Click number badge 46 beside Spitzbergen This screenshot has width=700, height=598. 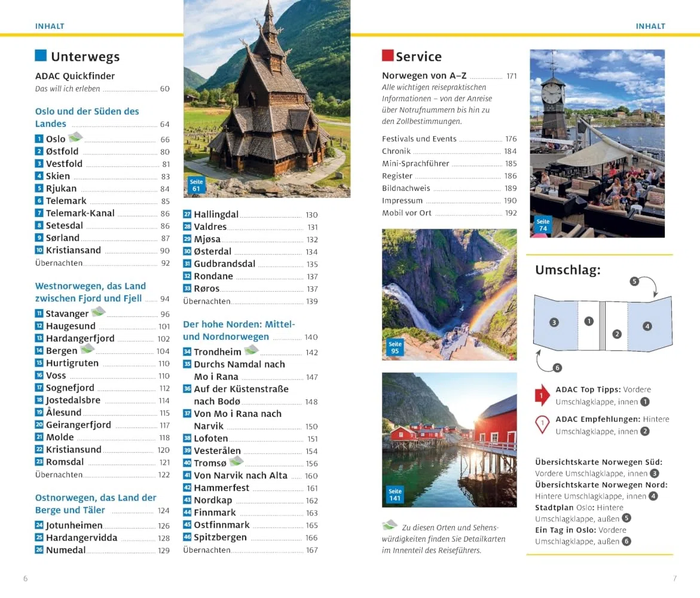[x=187, y=537]
